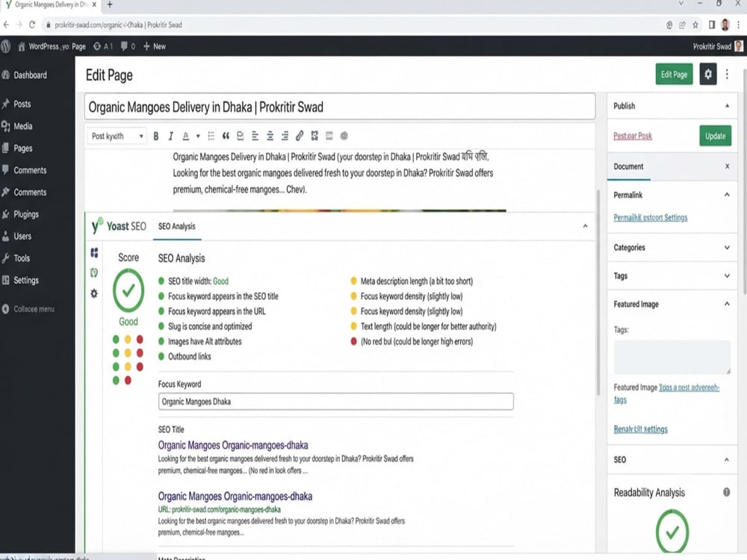Viewport: 747px width, 560px height.
Task: Open the three-dot options menu
Action: (727, 74)
